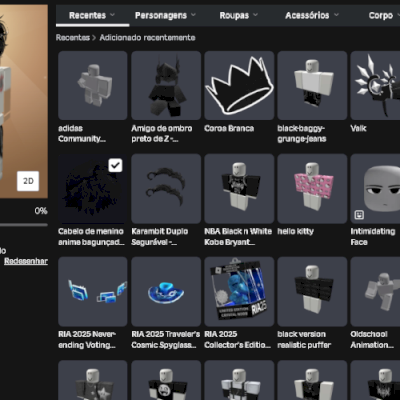Screen dimensions: 400x400
Task: Click the Recentes breadcrumb link
Action: (x=73, y=38)
